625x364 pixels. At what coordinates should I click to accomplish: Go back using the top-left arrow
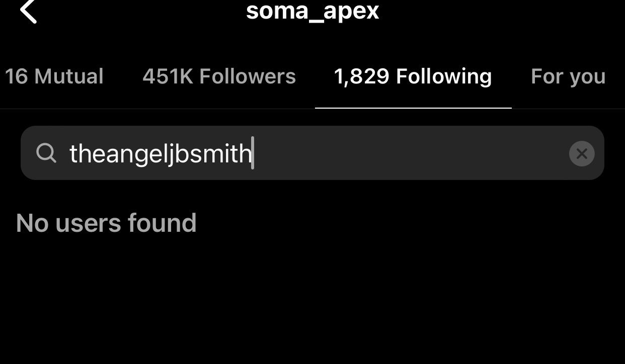[x=29, y=11]
